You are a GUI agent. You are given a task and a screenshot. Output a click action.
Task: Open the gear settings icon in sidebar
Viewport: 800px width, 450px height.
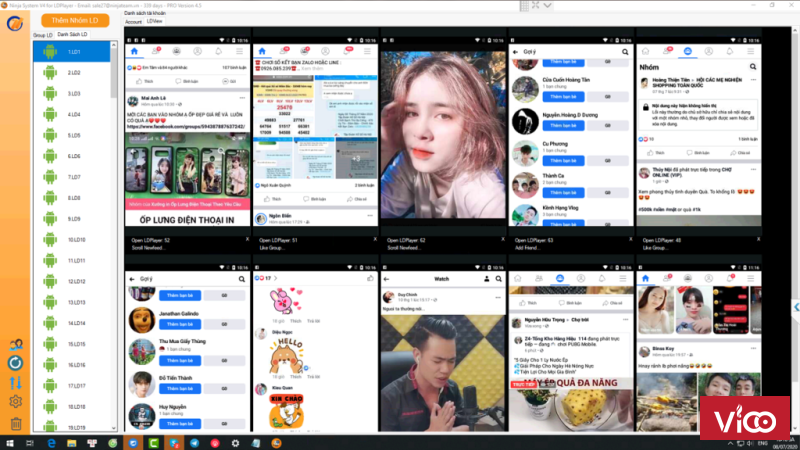point(15,402)
